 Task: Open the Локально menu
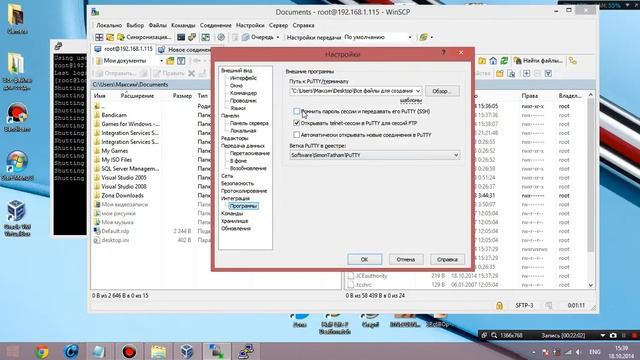(109, 25)
